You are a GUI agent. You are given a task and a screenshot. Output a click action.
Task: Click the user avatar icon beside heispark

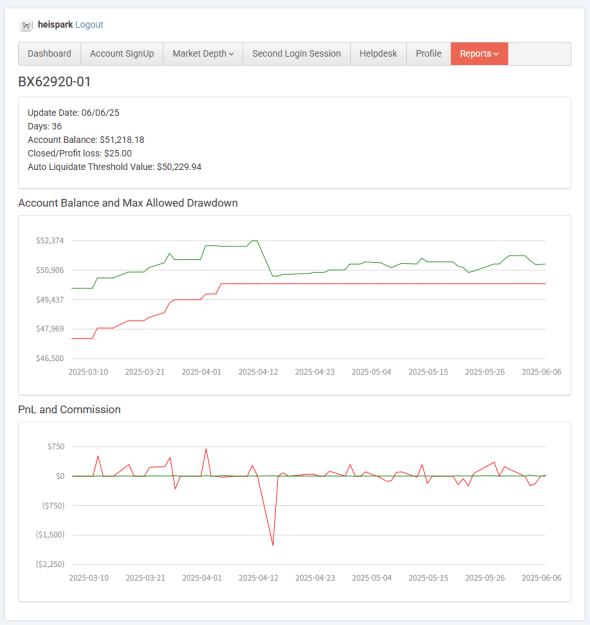[26, 26]
